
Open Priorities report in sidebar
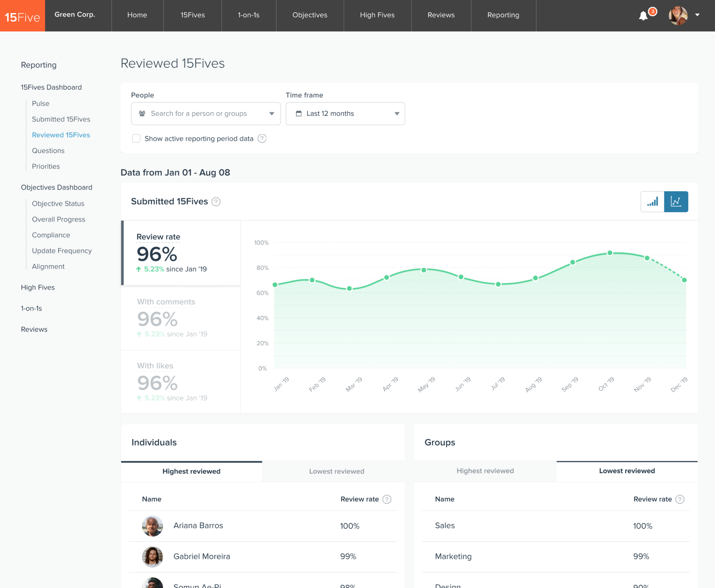click(46, 166)
